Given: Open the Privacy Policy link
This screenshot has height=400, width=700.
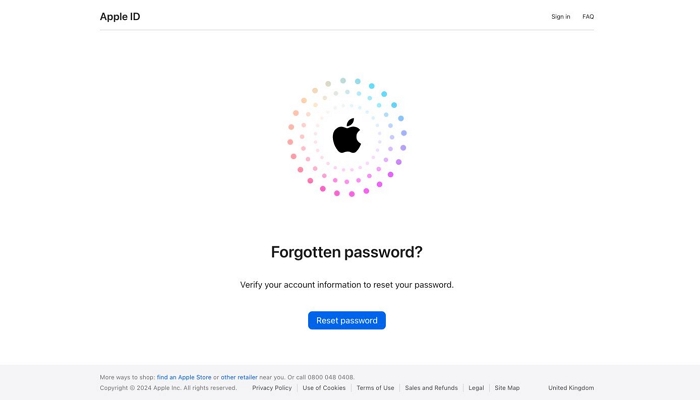Looking at the screenshot, I should [x=272, y=388].
